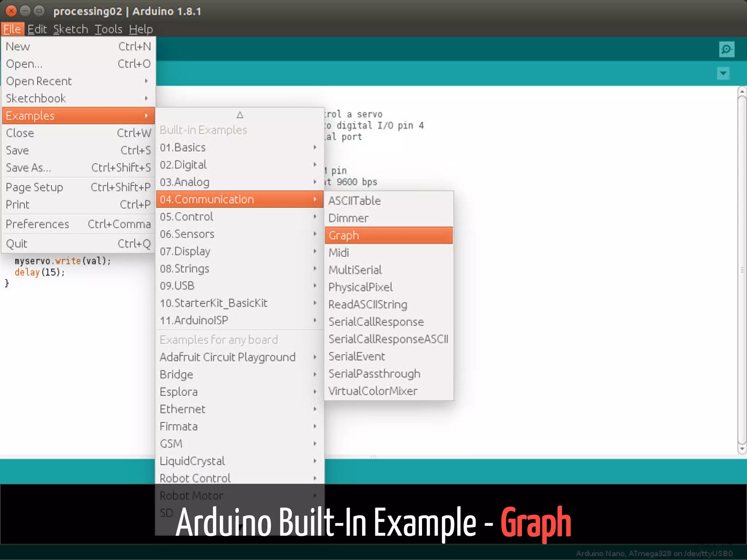Open the Serial Monitor magnifier icon
The width and height of the screenshot is (747, 560).
[726, 49]
